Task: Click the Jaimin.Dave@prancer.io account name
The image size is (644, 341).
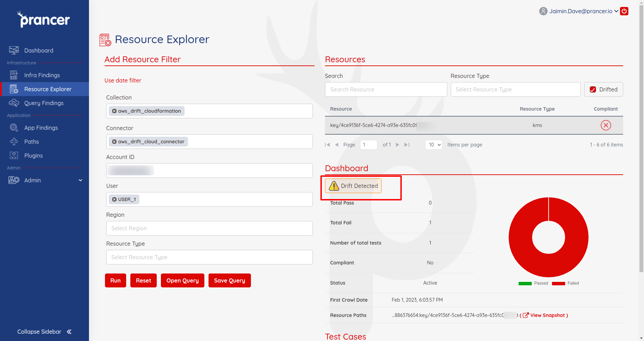Action: click(x=581, y=11)
